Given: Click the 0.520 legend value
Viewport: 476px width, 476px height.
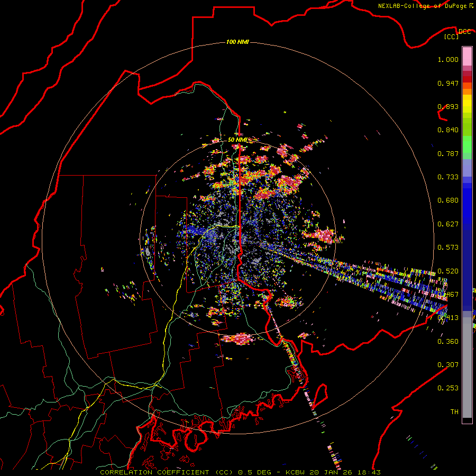Looking at the screenshot, I should coord(448,271).
